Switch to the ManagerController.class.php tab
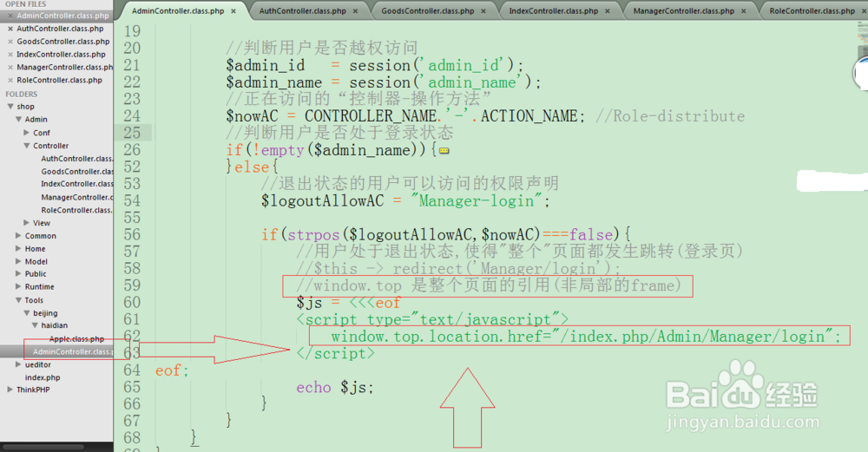868x452 pixels. (684, 11)
